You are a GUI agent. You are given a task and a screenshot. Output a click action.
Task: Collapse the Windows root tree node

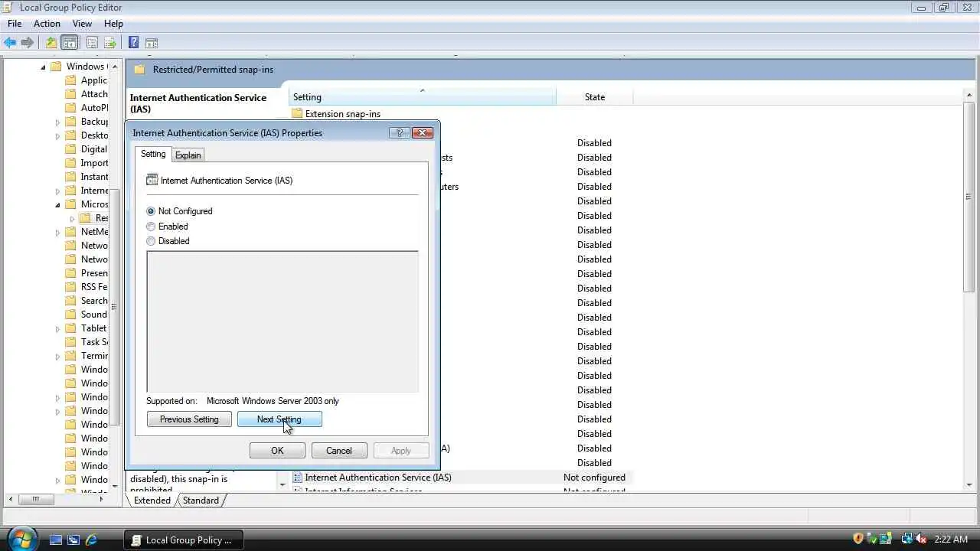(43, 67)
